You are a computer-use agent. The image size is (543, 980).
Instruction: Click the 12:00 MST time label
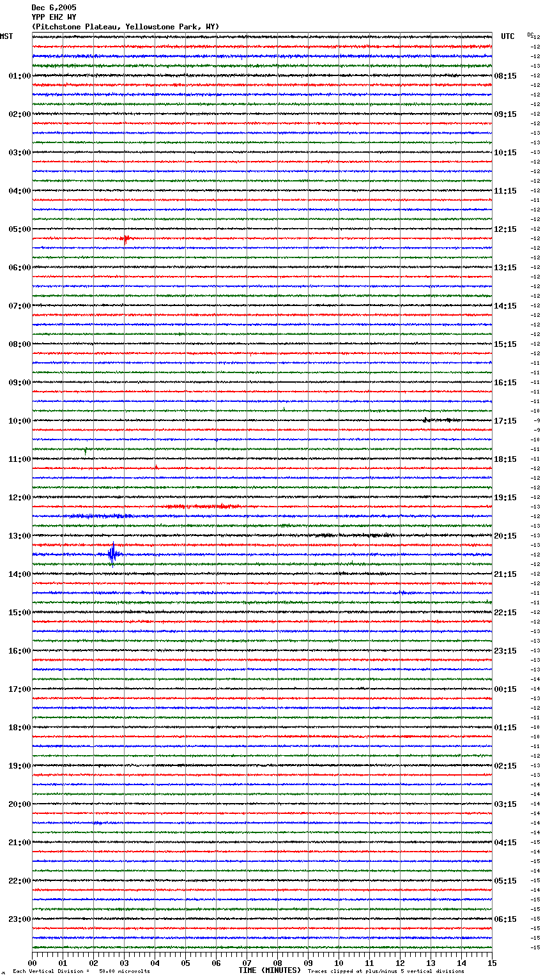[x=19, y=498]
